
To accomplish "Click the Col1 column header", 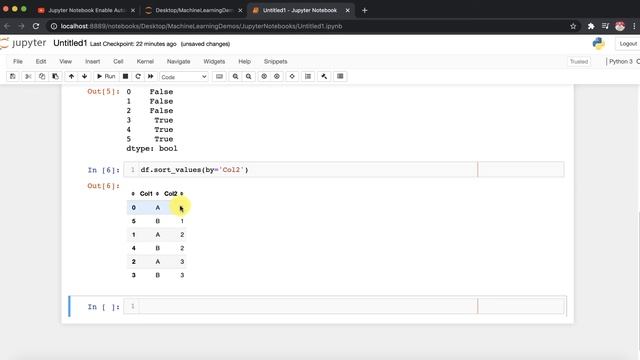I will pyautogui.click(x=146, y=193).
